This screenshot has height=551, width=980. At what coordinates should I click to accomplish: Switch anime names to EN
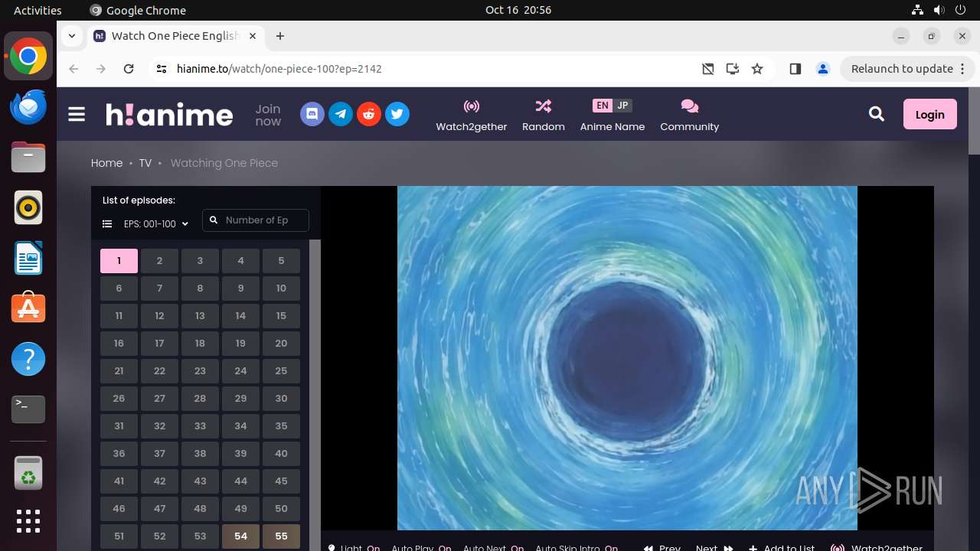[x=603, y=106]
